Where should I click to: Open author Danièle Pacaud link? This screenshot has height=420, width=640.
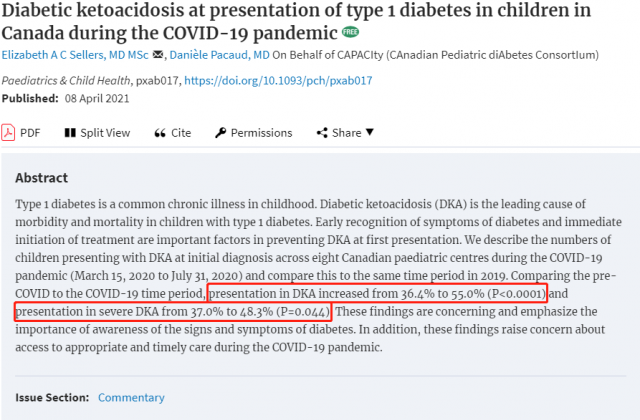point(220,55)
